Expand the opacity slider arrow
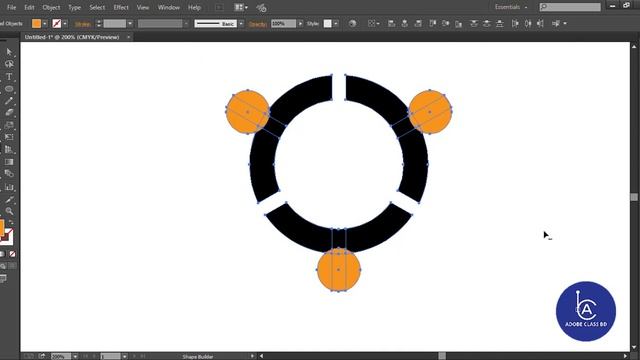Viewport: 640px width, 360px height. 300,24
